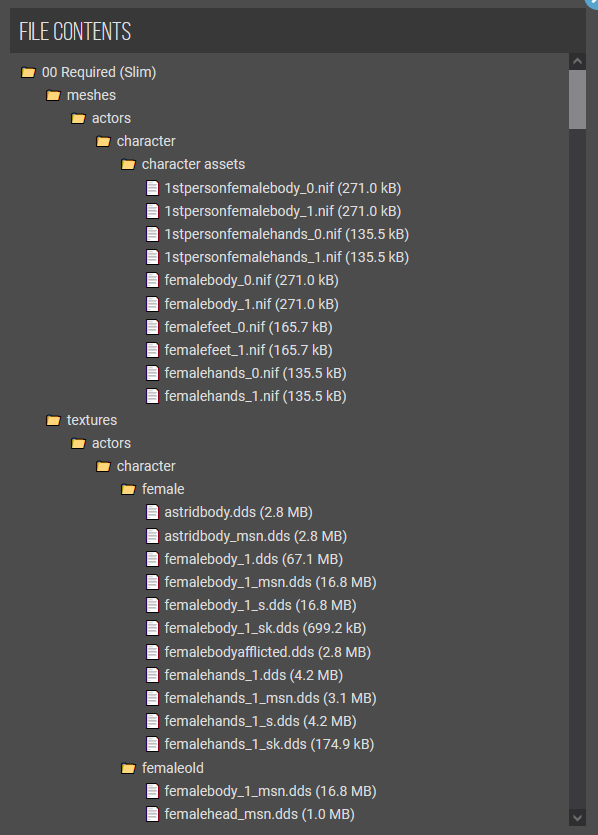This screenshot has height=835, width=598.
Task: Click the scrollbar up arrow
Action: 577,61
